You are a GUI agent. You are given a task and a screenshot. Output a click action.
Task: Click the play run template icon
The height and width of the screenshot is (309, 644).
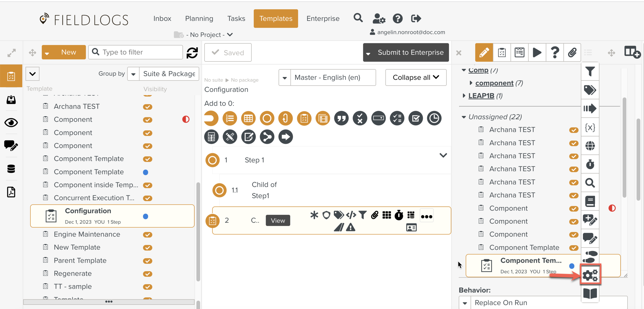[x=537, y=53]
